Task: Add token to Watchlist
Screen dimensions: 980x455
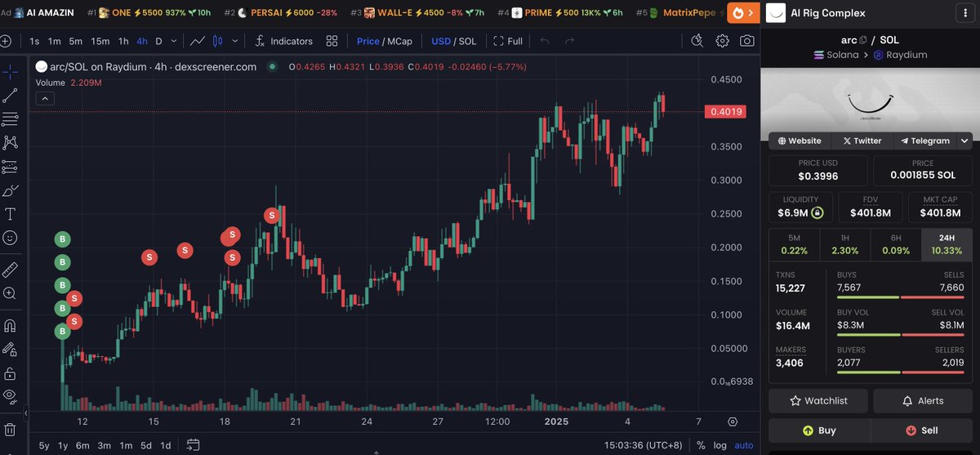Action: [817, 401]
